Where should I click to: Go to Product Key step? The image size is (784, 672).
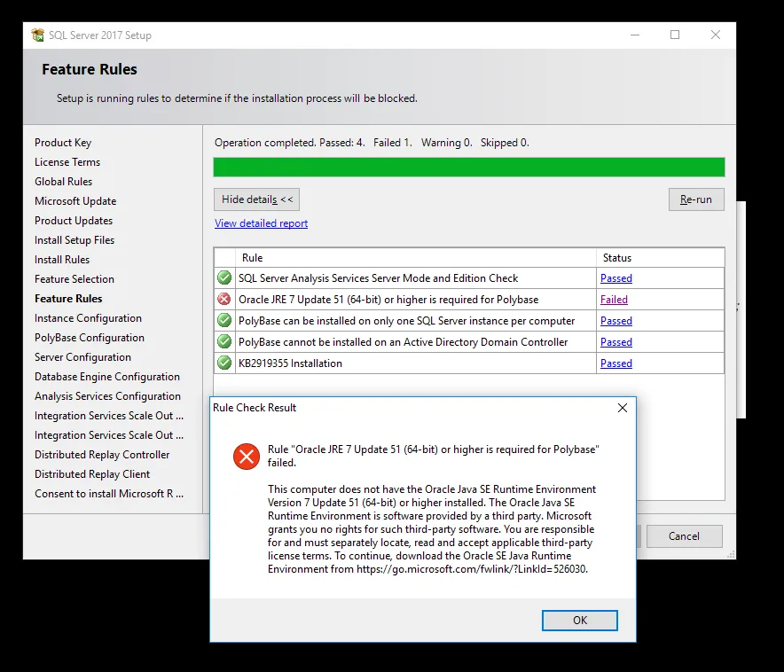pos(63,143)
